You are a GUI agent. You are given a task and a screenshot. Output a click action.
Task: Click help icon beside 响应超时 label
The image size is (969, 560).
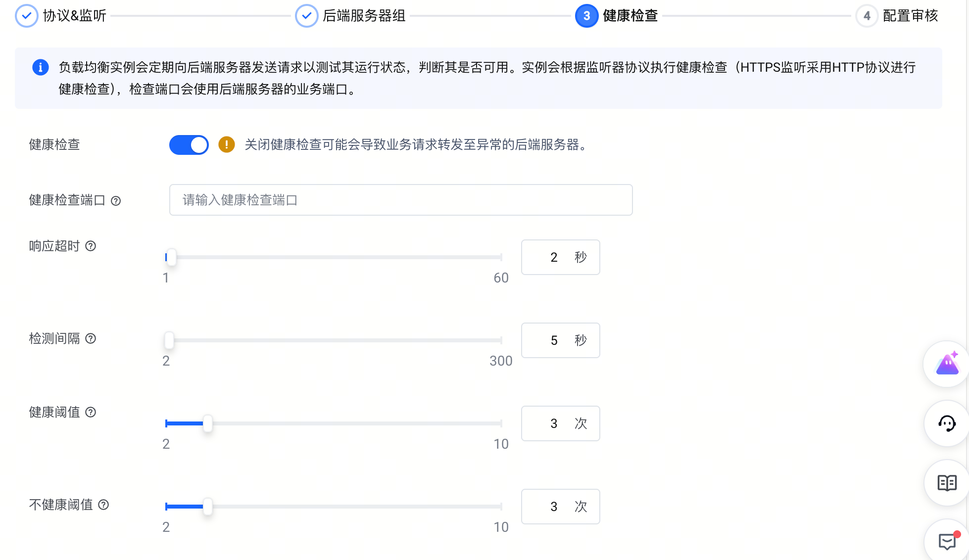click(x=91, y=246)
